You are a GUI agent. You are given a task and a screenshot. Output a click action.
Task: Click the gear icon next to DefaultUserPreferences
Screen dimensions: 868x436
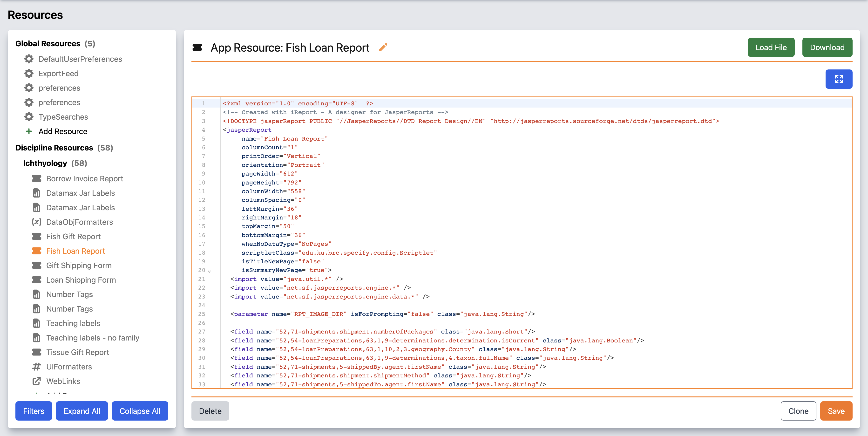(x=29, y=59)
